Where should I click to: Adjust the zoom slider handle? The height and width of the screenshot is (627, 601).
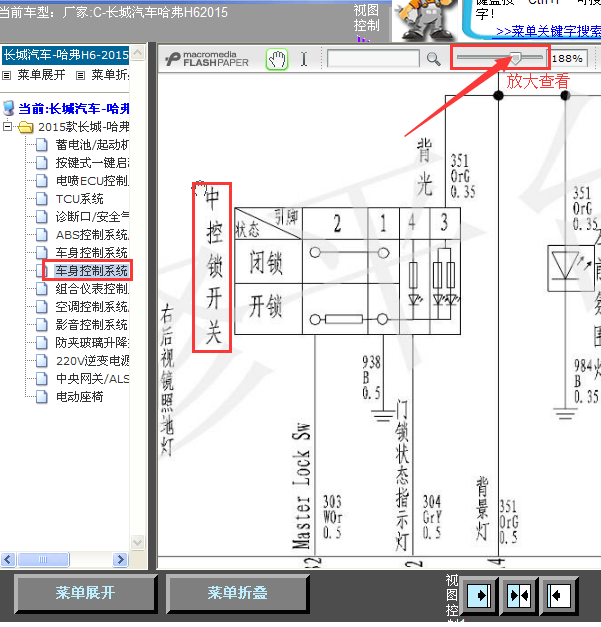pyautogui.click(x=516, y=58)
